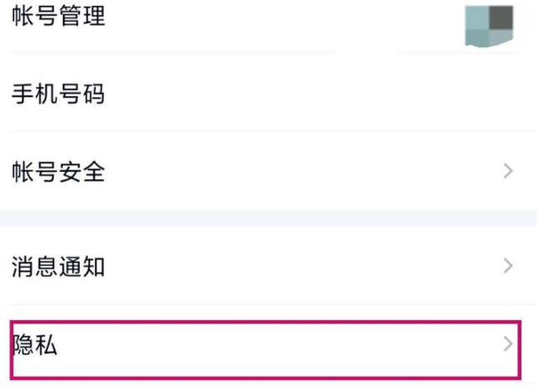Click the "帐号管理" text label
The width and height of the screenshot is (540, 392).
pos(59,17)
